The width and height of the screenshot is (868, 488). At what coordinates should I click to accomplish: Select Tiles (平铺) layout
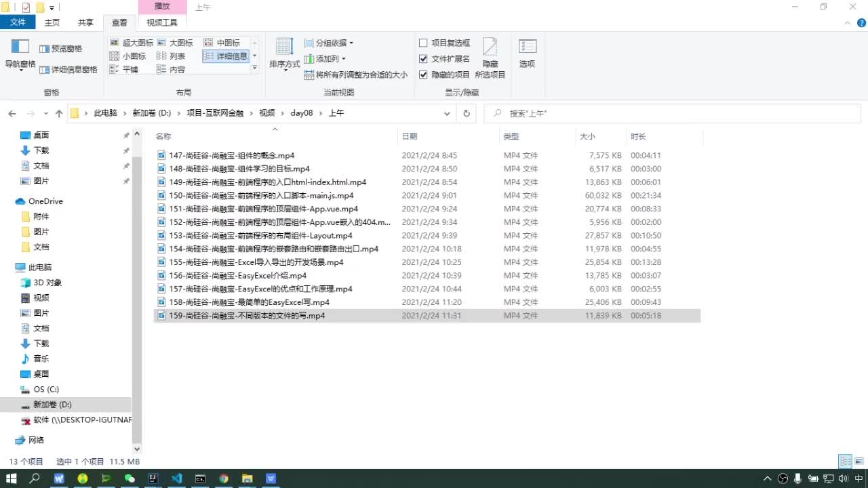tap(124, 69)
